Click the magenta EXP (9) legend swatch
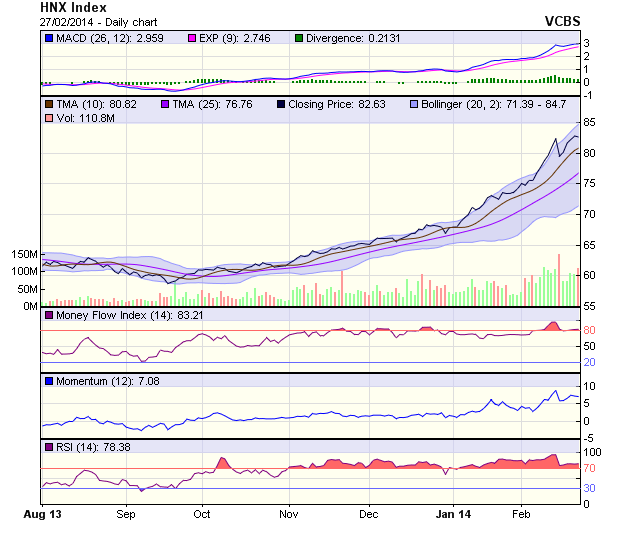Viewport: 620px width, 535px height. pos(193,38)
